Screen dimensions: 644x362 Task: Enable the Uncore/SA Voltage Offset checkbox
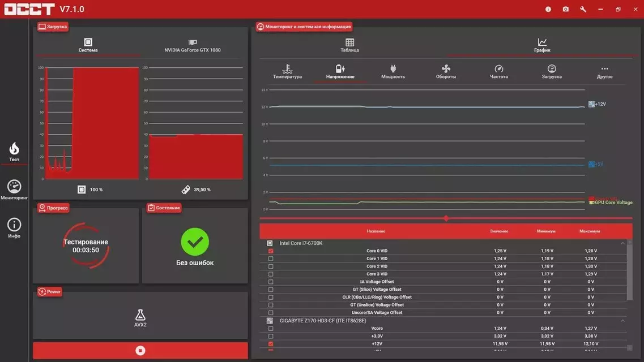pyautogui.click(x=271, y=313)
